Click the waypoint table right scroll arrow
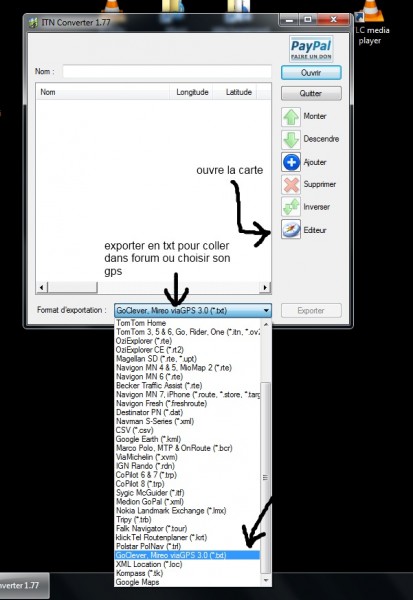 [x=265, y=287]
